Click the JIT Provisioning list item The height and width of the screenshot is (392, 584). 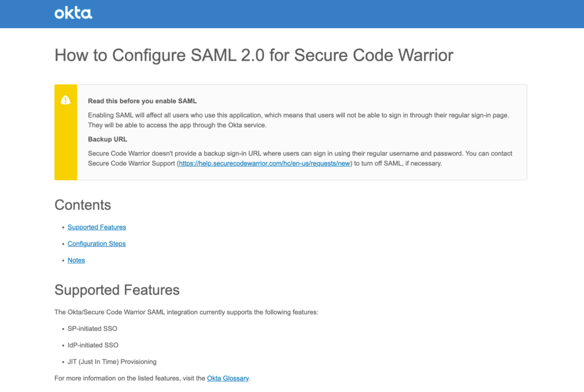(112, 362)
